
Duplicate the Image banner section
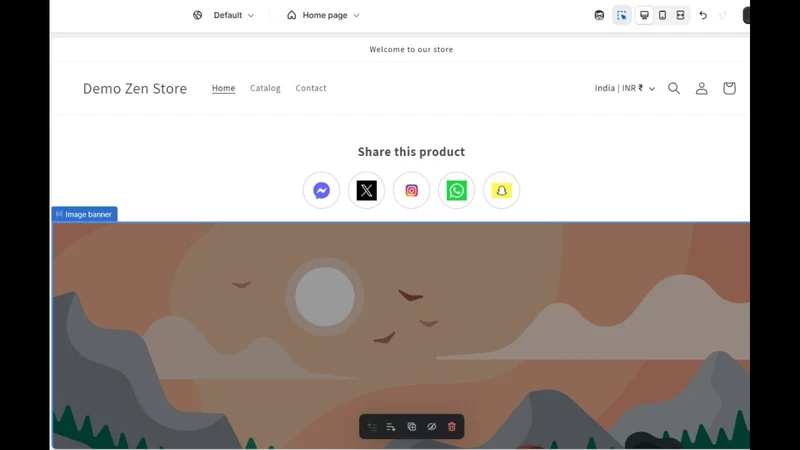click(412, 427)
